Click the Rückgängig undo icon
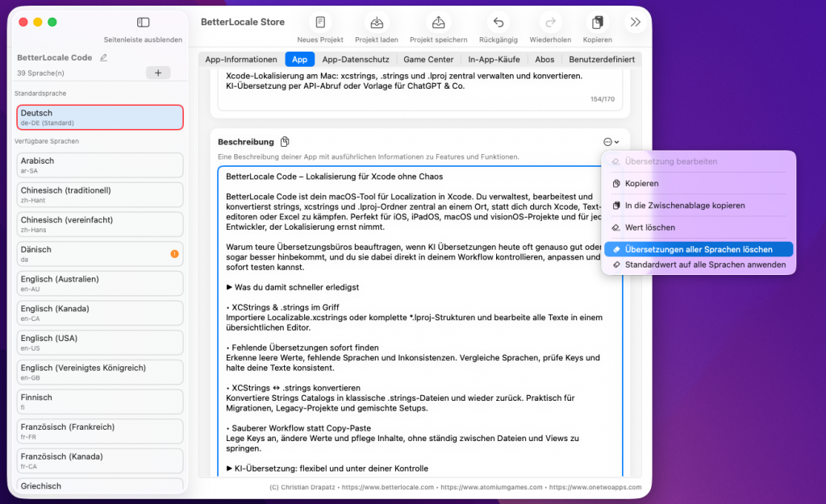Image resolution: width=826 pixels, height=504 pixels. point(499,23)
